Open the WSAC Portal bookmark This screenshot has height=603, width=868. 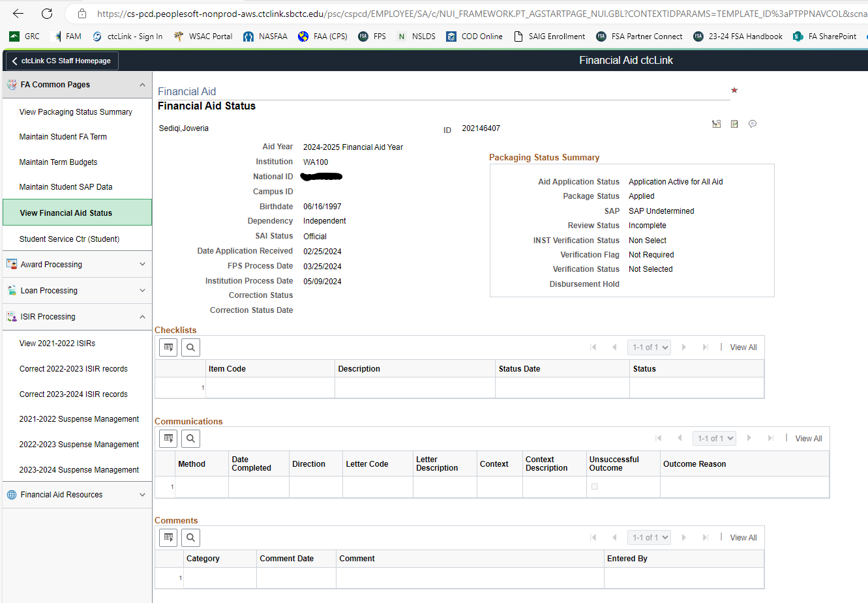coord(203,37)
